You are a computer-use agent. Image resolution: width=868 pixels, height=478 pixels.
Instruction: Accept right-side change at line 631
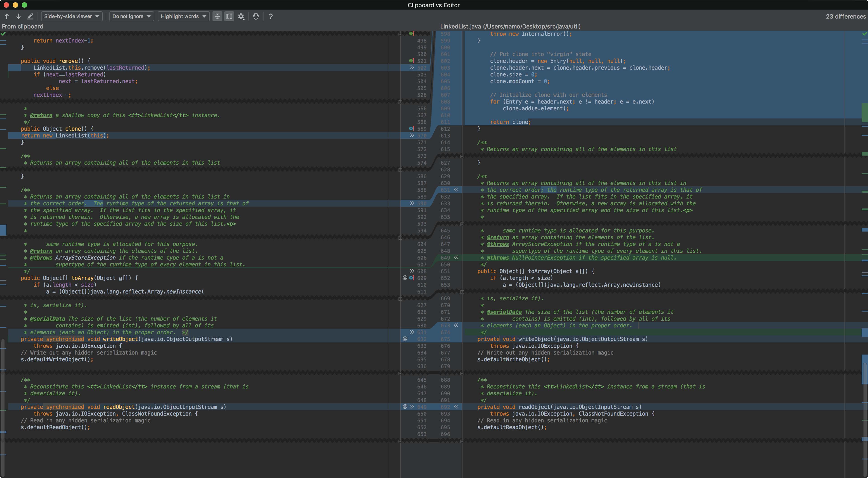[x=456, y=190]
